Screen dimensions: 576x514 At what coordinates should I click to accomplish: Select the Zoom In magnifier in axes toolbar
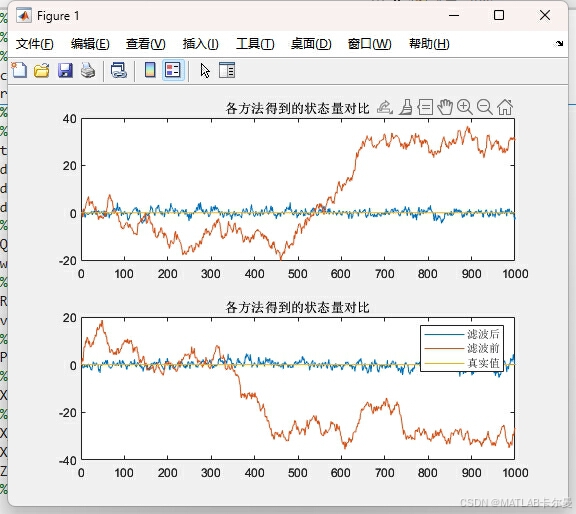[465, 107]
